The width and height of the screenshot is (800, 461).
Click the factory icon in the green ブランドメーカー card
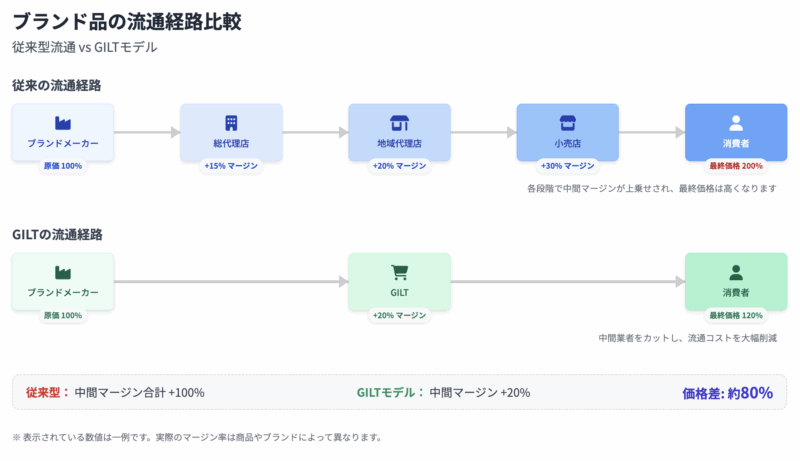tap(63, 272)
